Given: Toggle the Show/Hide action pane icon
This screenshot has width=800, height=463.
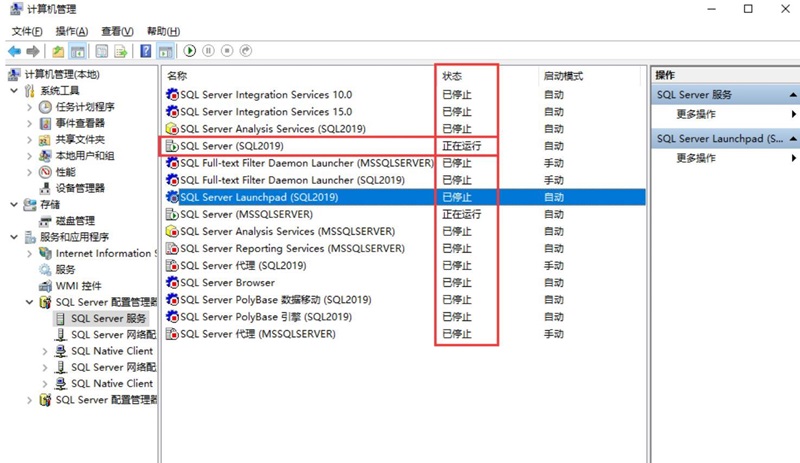Looking at the screenshot, I should tap(165, 51).
